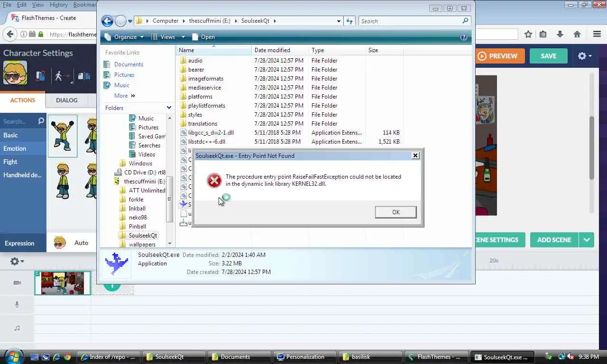
Task: Open dropdown arrow next to ADD SCENE
Action: pos(587,240)
